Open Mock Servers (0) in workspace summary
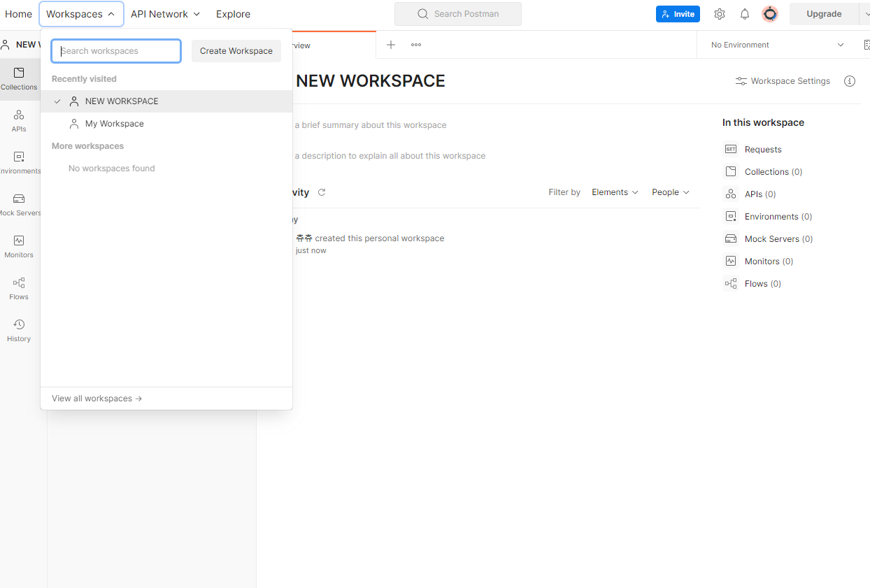The height and width of the screenshot is (588, 870). point(779,238)
